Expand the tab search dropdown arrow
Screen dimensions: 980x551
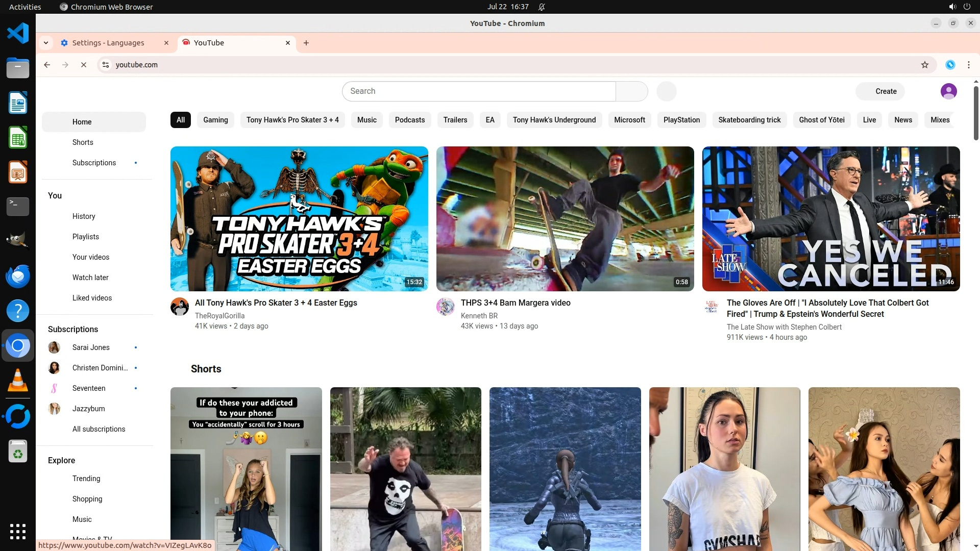pos(46,43)
